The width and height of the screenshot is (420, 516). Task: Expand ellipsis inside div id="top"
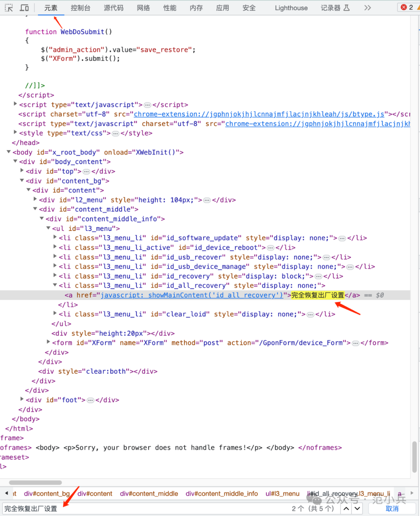coord(86,171)
